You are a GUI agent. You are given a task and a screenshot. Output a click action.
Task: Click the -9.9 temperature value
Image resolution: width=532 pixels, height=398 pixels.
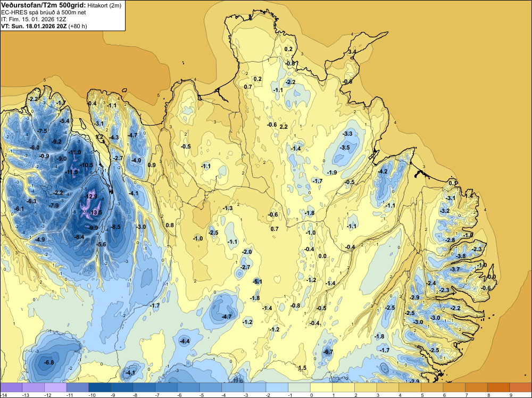pyautogui.click(x=93, y=228)
